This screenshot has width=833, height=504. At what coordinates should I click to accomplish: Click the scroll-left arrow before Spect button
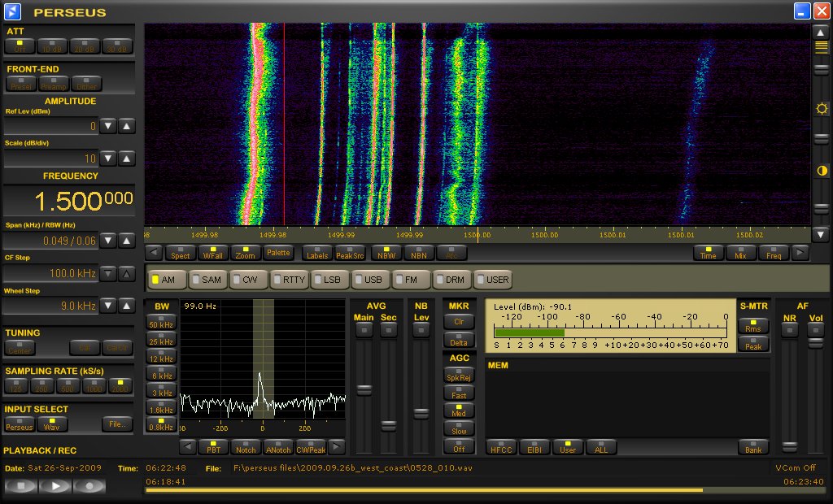pos(154,253)
